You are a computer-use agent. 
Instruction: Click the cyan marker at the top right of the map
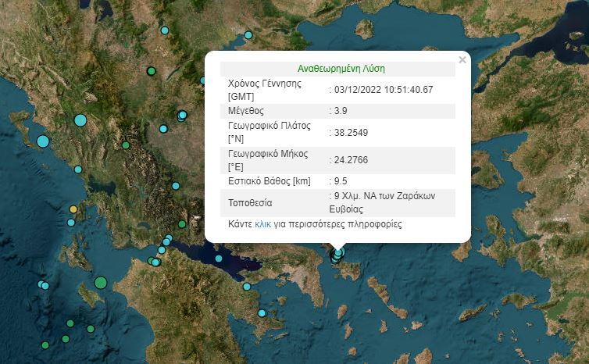248,34
